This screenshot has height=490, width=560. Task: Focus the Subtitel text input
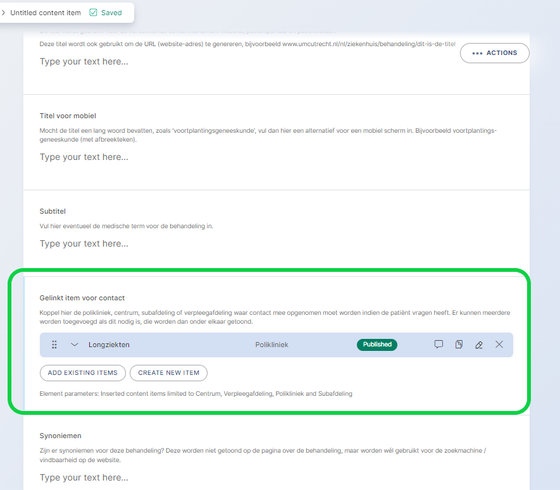pos(276,244)
